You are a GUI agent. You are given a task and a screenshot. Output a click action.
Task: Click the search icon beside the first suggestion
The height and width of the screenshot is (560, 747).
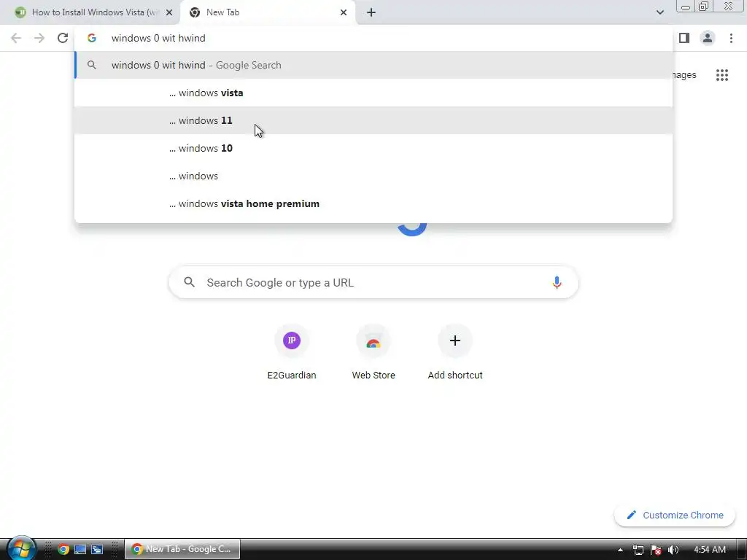[92, 65]
